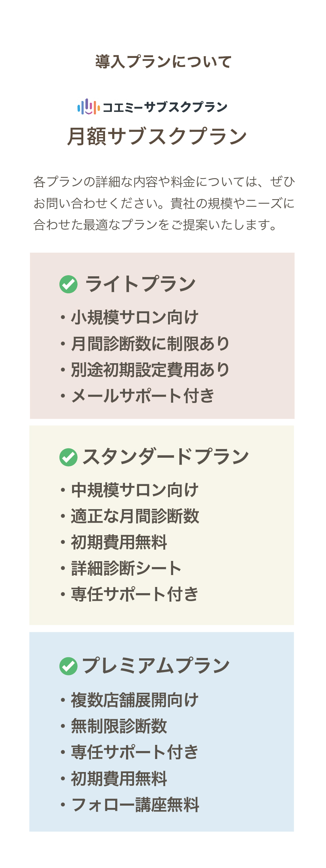This screenshot has height=868, width=326.
Task: Click the 月額サブスクプラン headline
Action: tap(157, 137)
